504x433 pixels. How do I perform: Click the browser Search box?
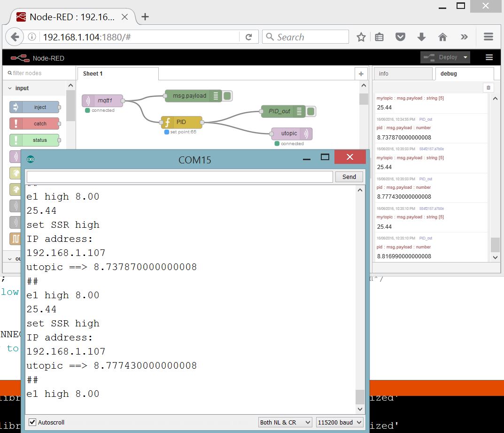point(305,37)
